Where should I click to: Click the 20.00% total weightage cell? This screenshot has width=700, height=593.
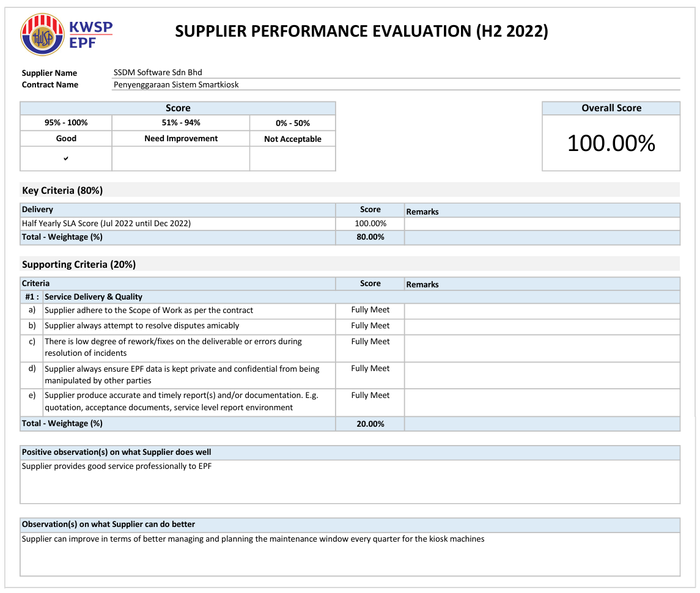370,424
